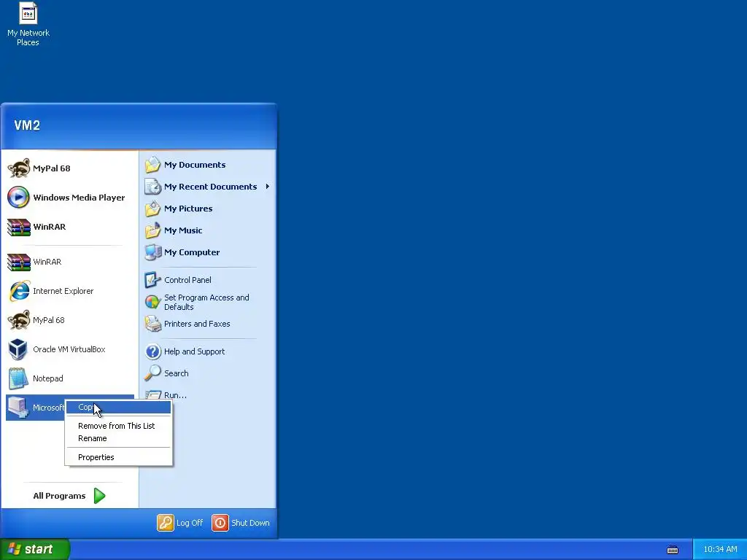Open Control Panel
Viewport: 747px width, 560px height.
point(208,280)
